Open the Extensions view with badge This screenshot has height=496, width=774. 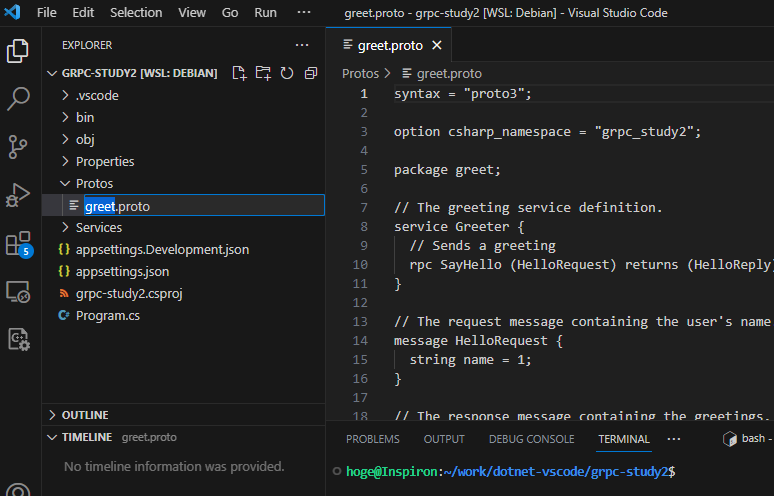click(x=19, y=244)
